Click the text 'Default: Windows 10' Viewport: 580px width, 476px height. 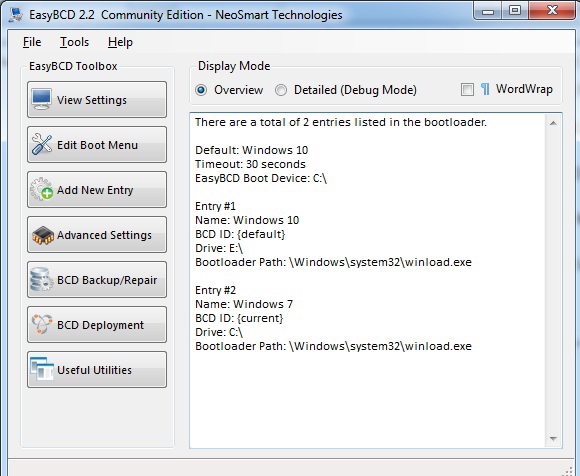pyautogui.click(x=252, y=150)
